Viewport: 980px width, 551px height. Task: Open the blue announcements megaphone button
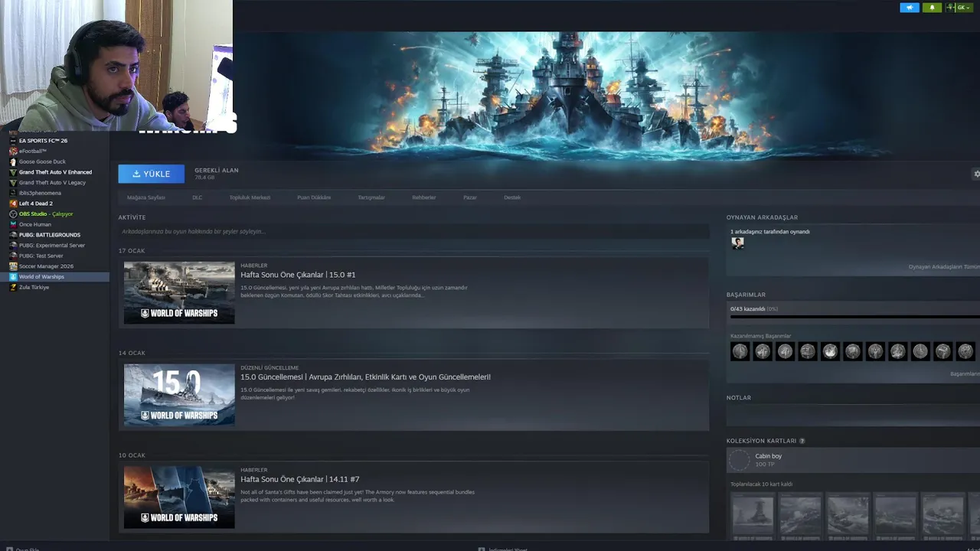click(x=910, y=8)
